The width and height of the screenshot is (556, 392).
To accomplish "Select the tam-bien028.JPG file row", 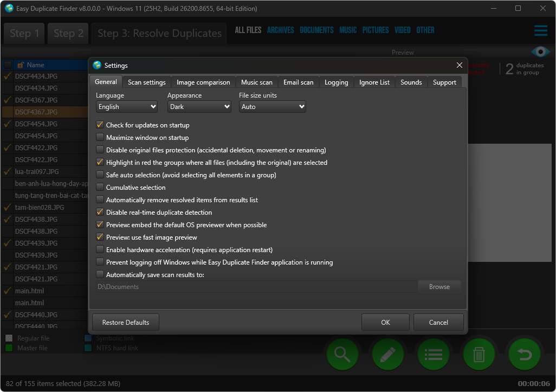I will [x=45, y=207].
